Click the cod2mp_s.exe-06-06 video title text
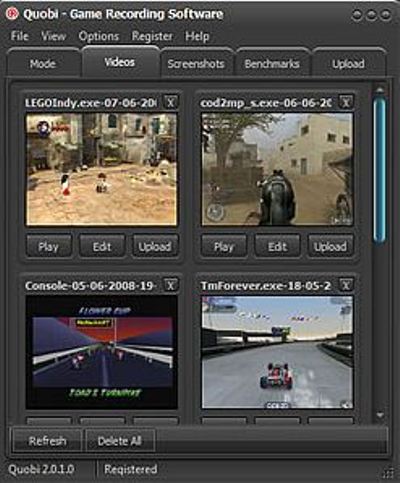The height and width of the screenshot is (483, 400). pyautogui.click(x=266, y=103)
